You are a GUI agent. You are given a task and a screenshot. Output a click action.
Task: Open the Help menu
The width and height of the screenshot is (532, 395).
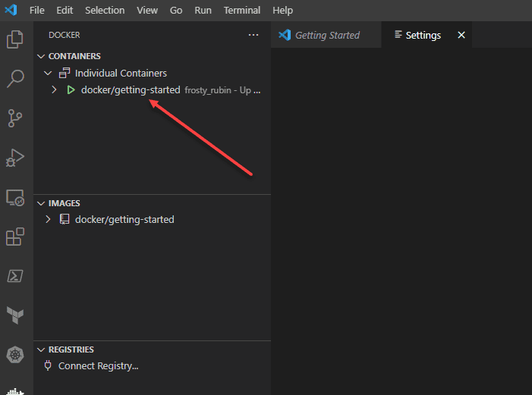tap(282, 10)
